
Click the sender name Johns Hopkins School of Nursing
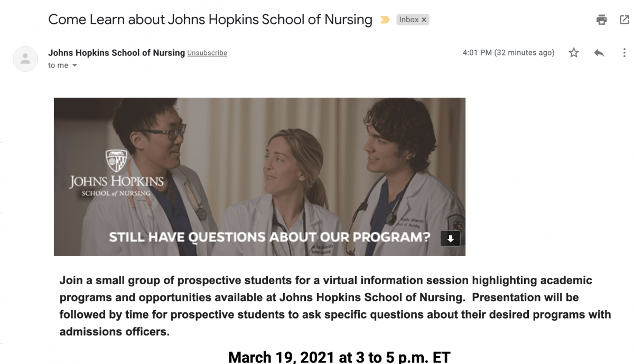116,53
